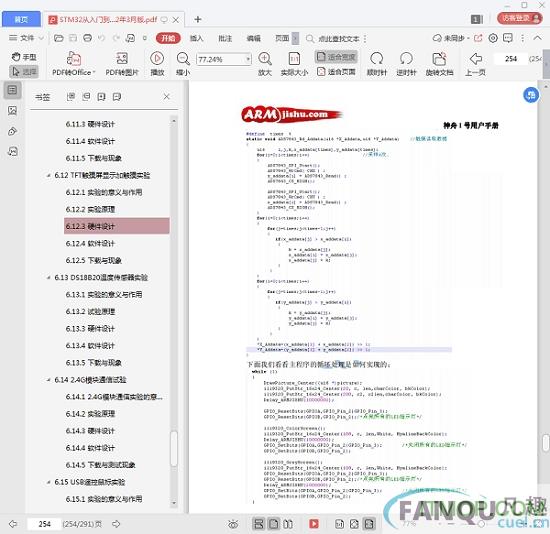Screen dimensions: 550x534
Task: Switch to the 编辑 ribbon tab
Action: click(253, 38)
